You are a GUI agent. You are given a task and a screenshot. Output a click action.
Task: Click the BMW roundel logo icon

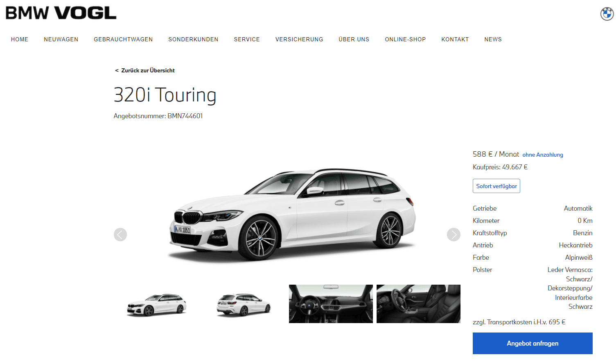pyautogui.click(x=607, y=14)
